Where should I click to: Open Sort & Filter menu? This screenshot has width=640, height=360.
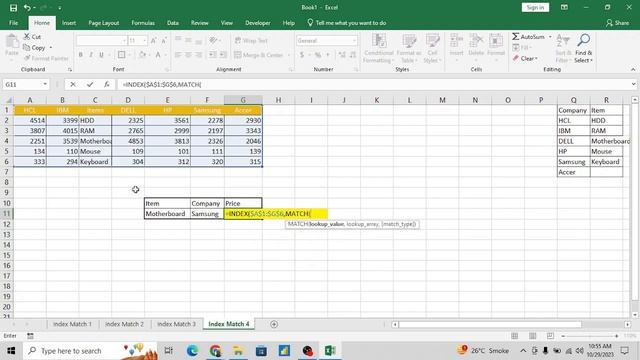(x=563, y=49)
